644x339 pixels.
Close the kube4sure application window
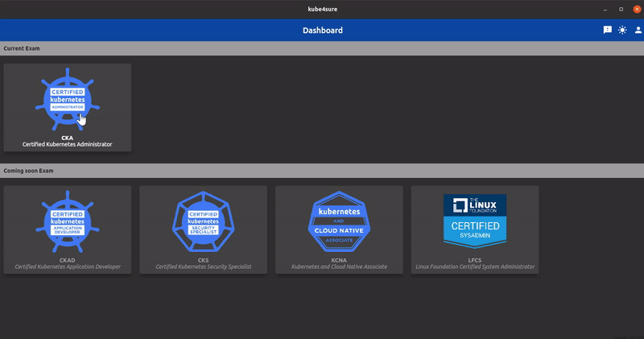635,9
